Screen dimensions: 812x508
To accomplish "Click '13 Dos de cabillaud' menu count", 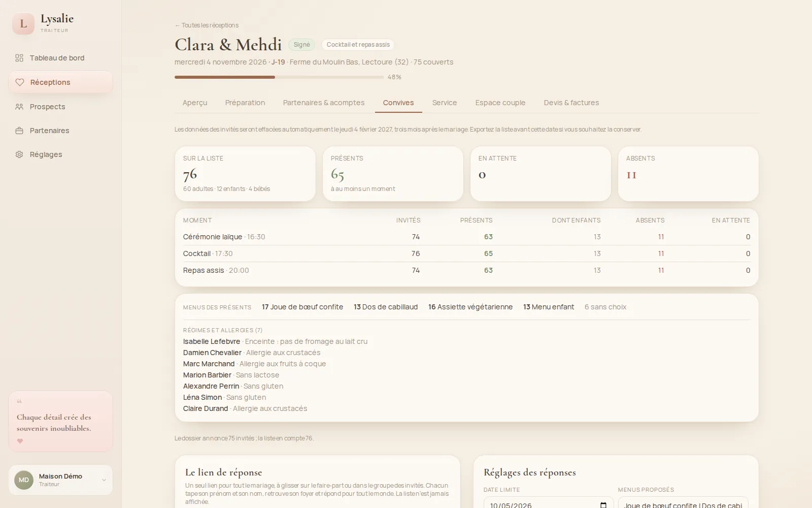I will click(386, 307).
